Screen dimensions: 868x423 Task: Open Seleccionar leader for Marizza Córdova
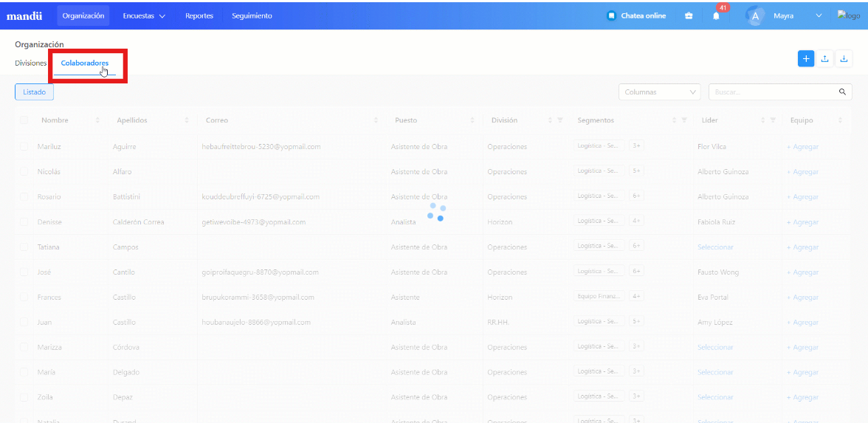click(x=715, y=347)
